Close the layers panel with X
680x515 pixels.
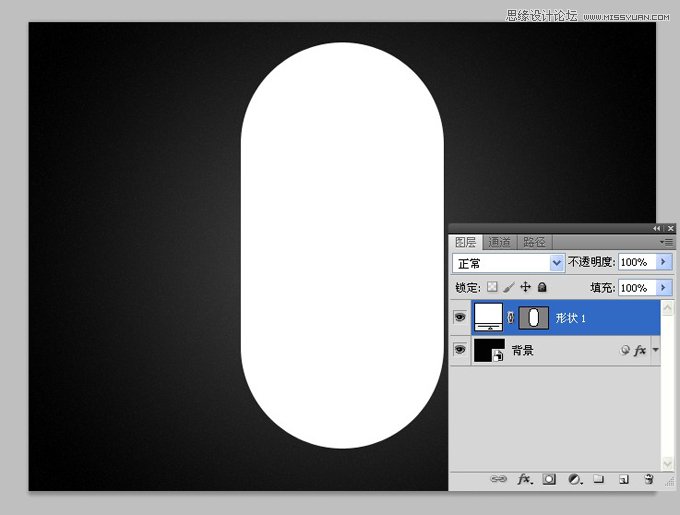click(670, 228)
